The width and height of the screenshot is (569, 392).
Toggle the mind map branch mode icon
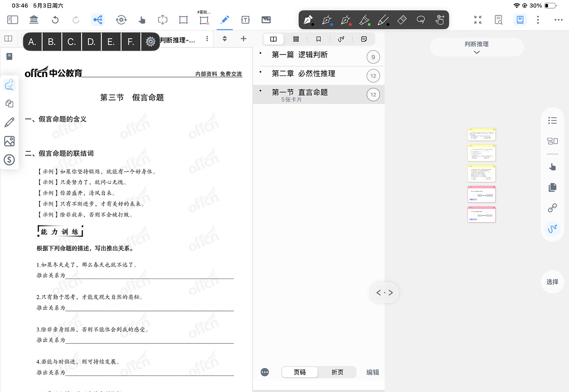98,20
